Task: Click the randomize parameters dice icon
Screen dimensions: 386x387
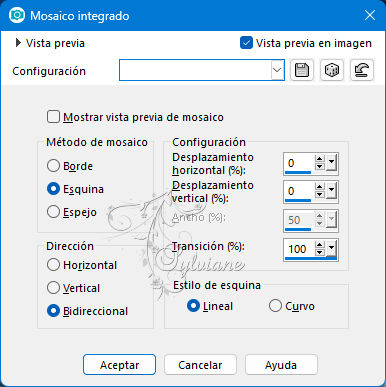Action: click(x=332, y=70)
